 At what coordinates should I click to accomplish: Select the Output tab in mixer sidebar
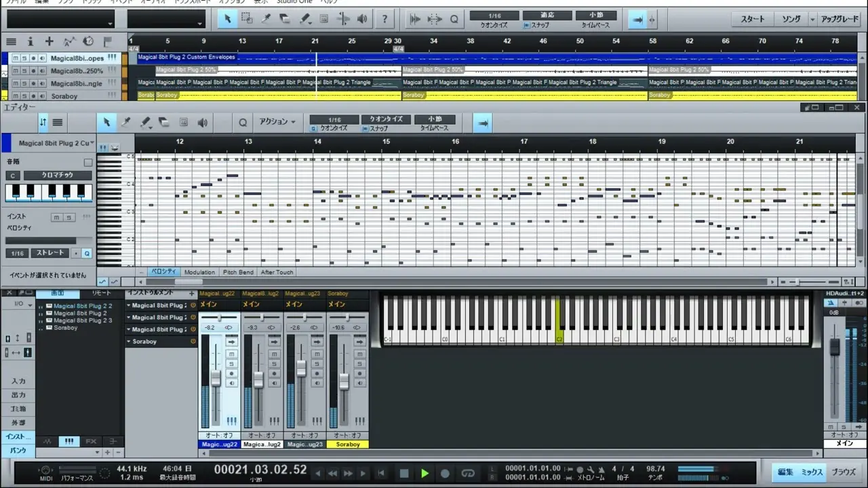[x=18, y=394]
